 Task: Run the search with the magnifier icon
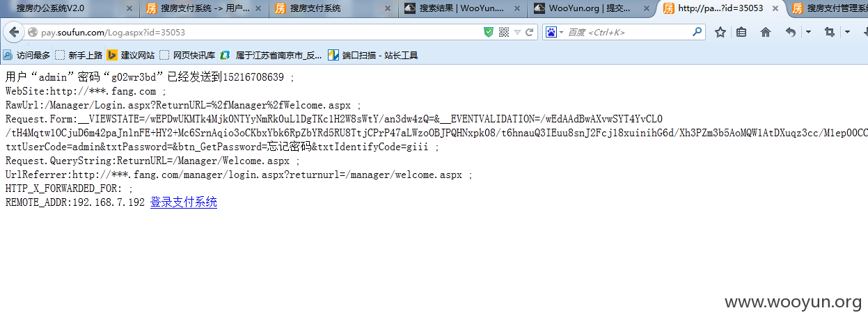pos(697,32)
